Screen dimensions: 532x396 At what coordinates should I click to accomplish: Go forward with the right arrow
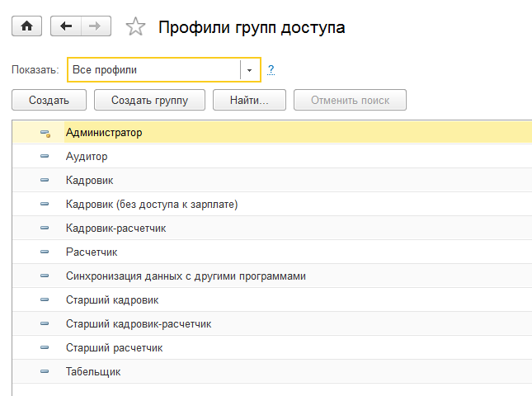pos(95,26)
